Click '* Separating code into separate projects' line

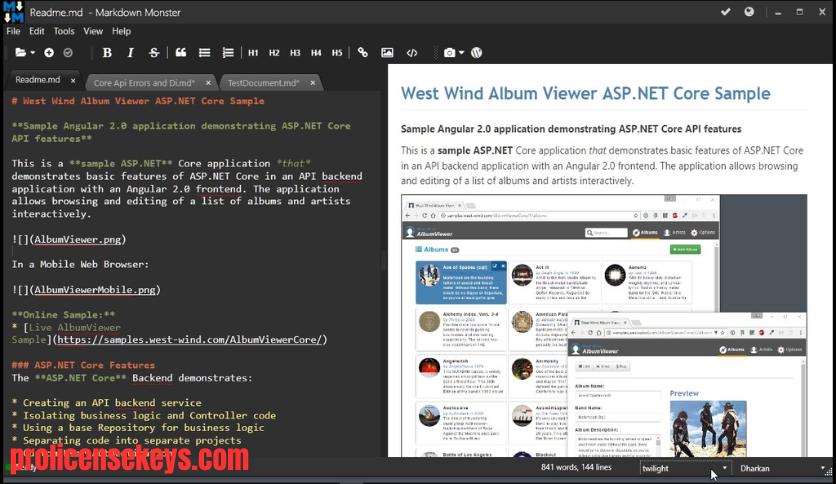(x=126, y=440)
